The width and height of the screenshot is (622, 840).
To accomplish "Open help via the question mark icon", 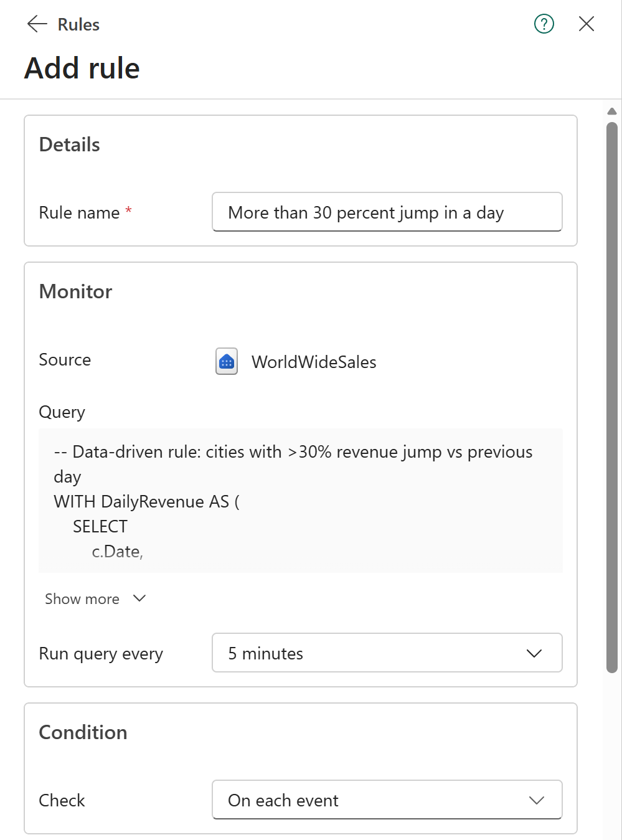I will (x=544, y=24).
